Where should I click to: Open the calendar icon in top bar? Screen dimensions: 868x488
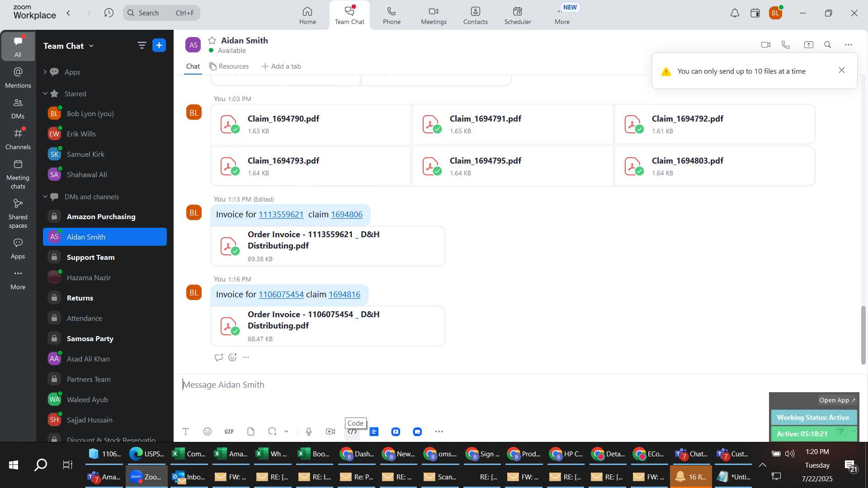coord(755,13)
